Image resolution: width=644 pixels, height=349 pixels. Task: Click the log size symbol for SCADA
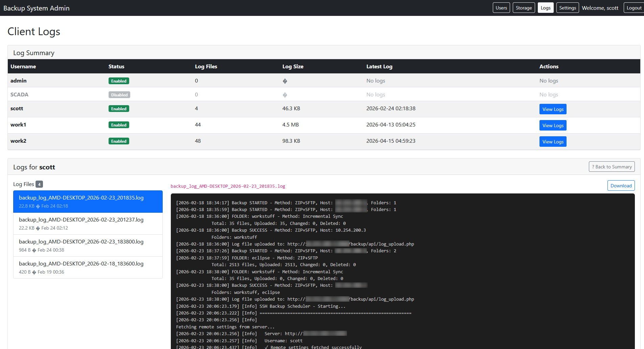(285, 95)
